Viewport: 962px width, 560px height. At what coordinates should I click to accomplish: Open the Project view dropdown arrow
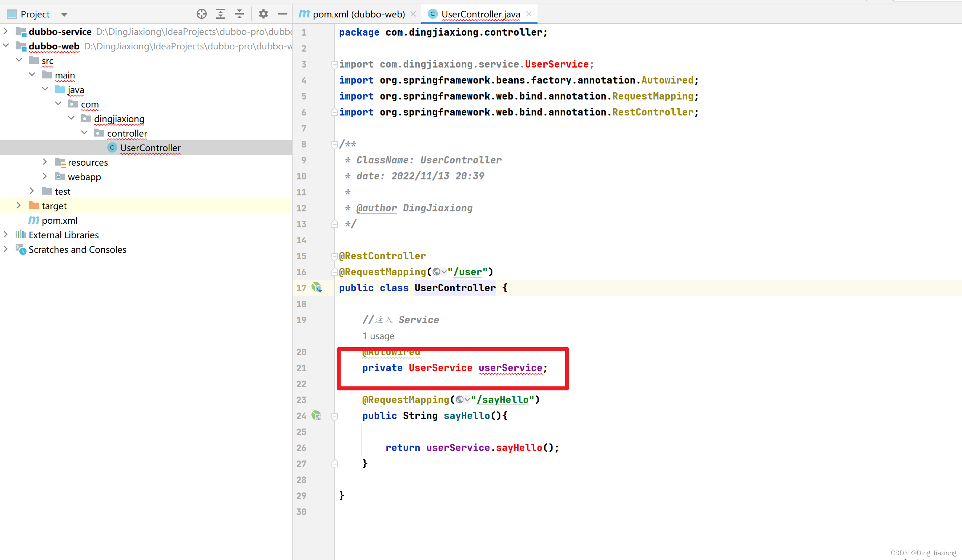64,15
